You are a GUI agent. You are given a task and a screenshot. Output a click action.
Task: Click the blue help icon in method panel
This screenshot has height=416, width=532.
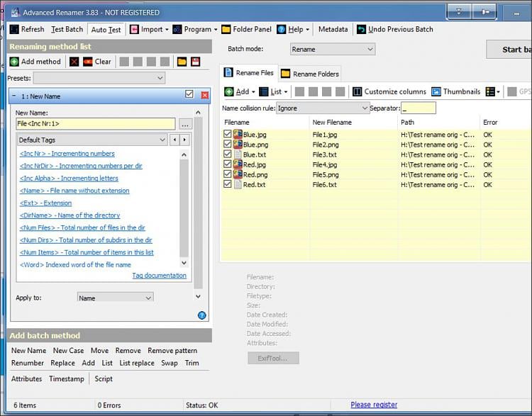click(x=202, y=315)
